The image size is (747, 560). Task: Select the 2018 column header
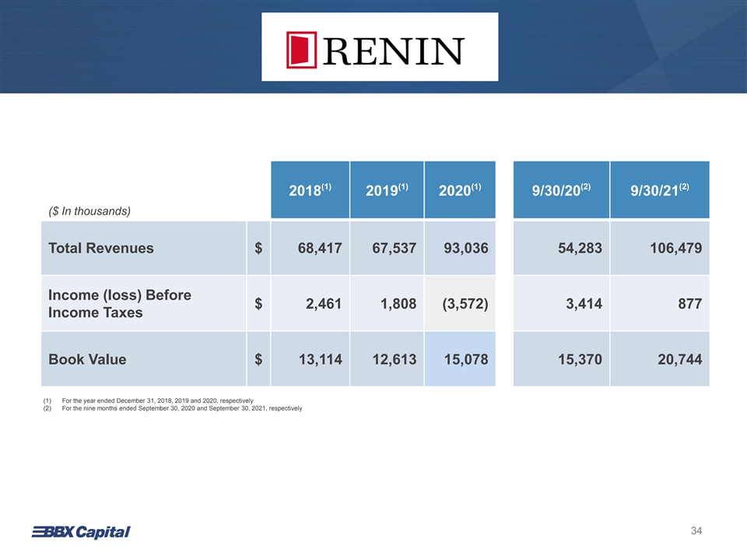tap(310, 191)
